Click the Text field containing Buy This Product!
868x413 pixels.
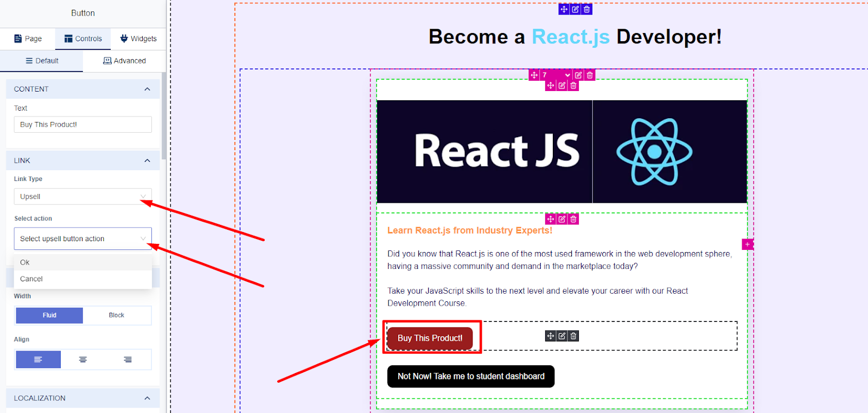tap(82, 124)
